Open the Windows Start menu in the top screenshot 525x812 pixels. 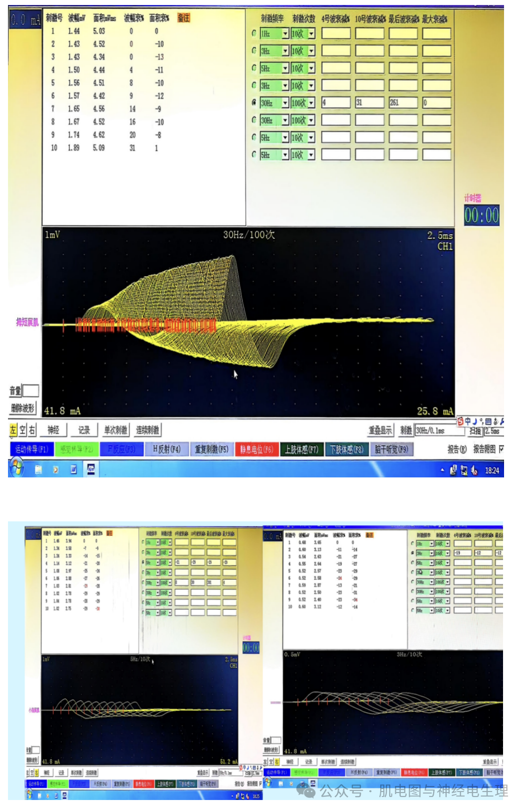coord(16,468)
